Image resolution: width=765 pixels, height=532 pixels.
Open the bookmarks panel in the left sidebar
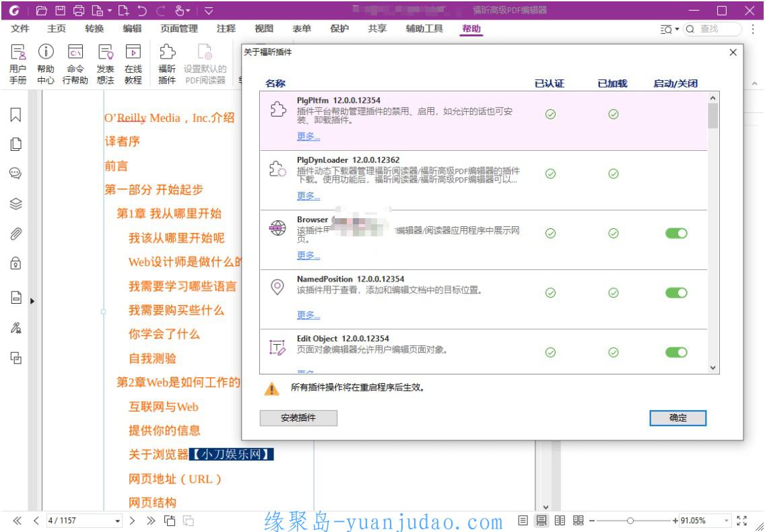tap(15, 115)
